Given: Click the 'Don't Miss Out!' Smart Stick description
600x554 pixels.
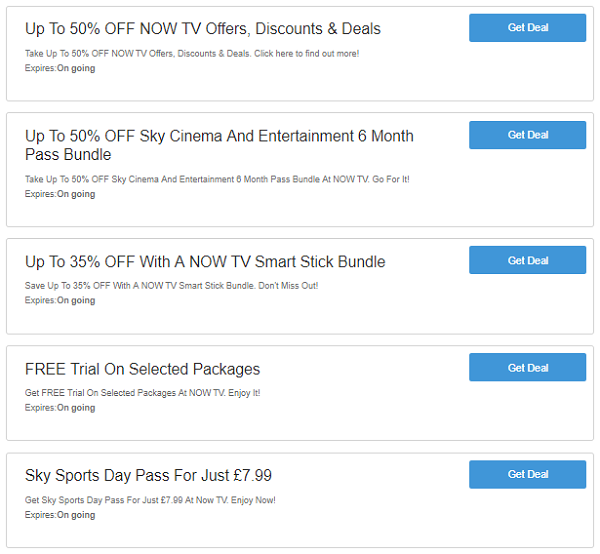Looking at the screenshot, I should click(171, 286).
